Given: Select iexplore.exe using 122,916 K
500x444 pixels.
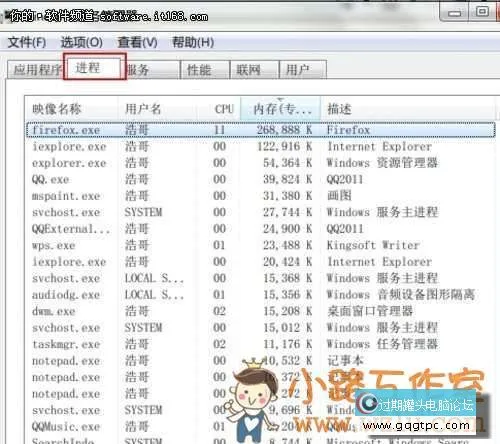Looking at the screenshot, I should 261,146.
